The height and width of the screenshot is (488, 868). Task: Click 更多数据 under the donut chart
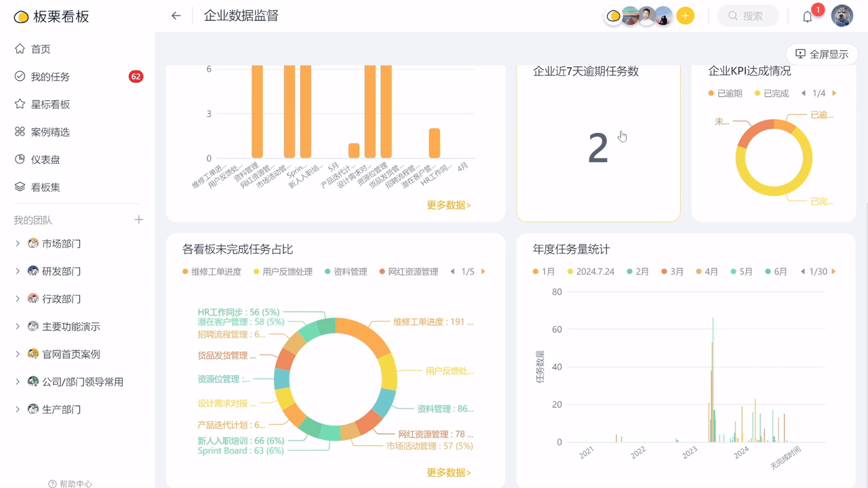449,472
